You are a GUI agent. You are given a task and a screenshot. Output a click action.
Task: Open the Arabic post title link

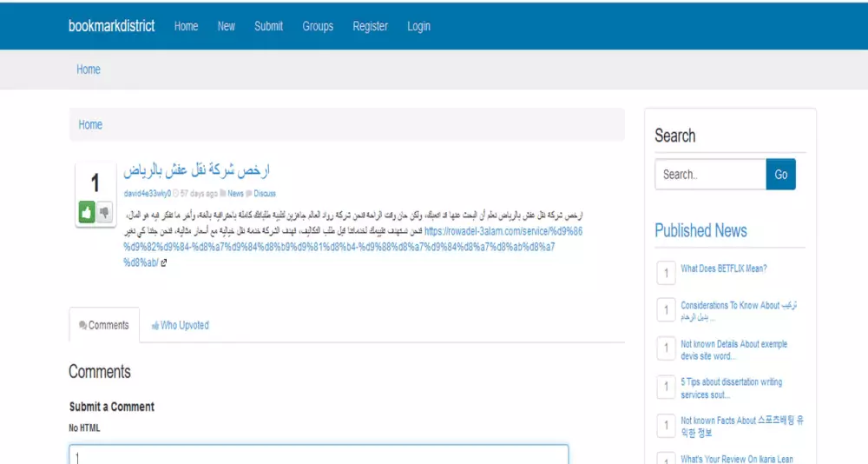196,170
